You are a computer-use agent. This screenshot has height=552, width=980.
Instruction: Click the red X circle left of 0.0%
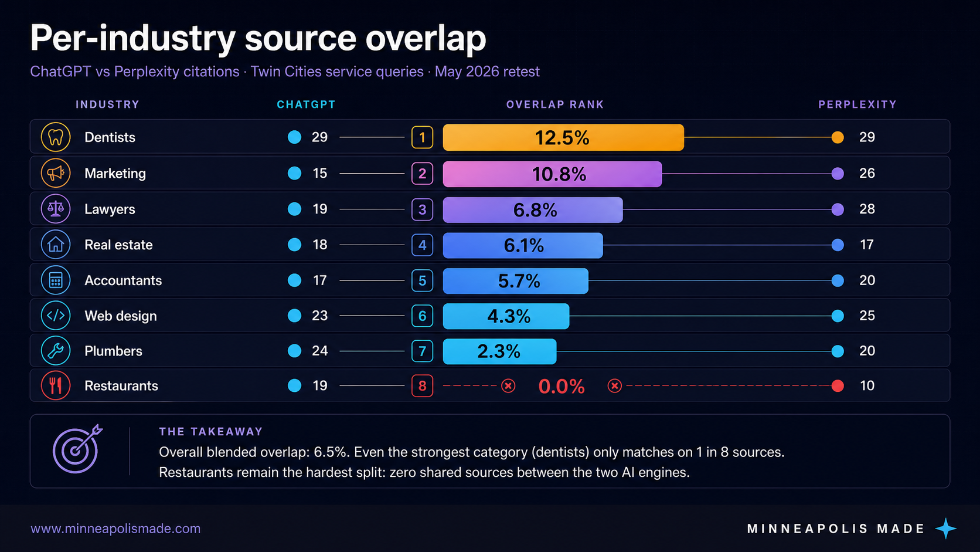(x=508, y=386)
